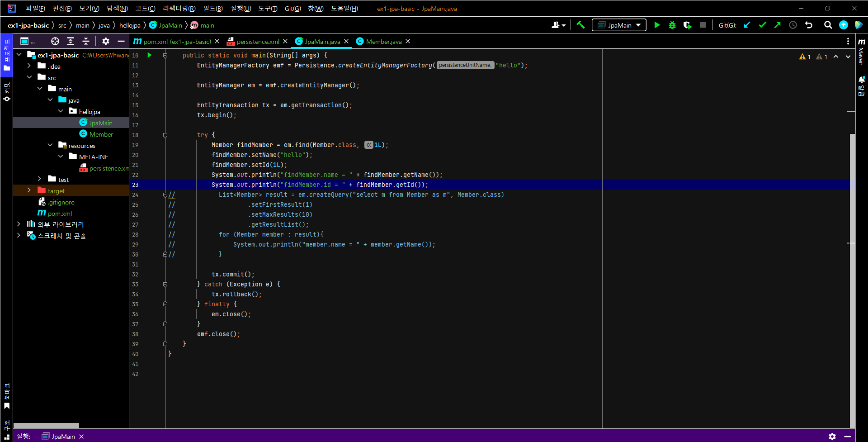Screen dimensions: 868x442
Task: Switch to persistence.xml editor tab
Action: click(258, 42)
